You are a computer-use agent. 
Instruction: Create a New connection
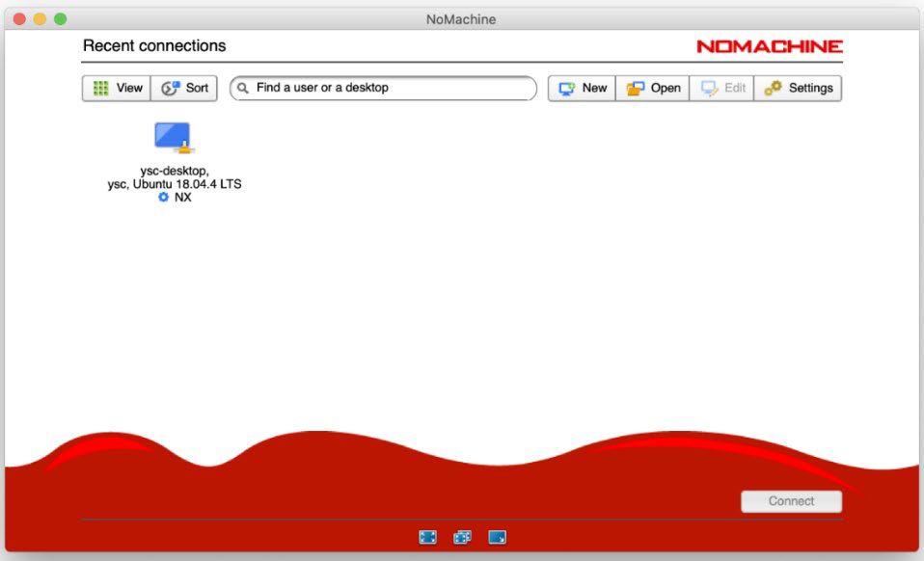click(583, 89)
